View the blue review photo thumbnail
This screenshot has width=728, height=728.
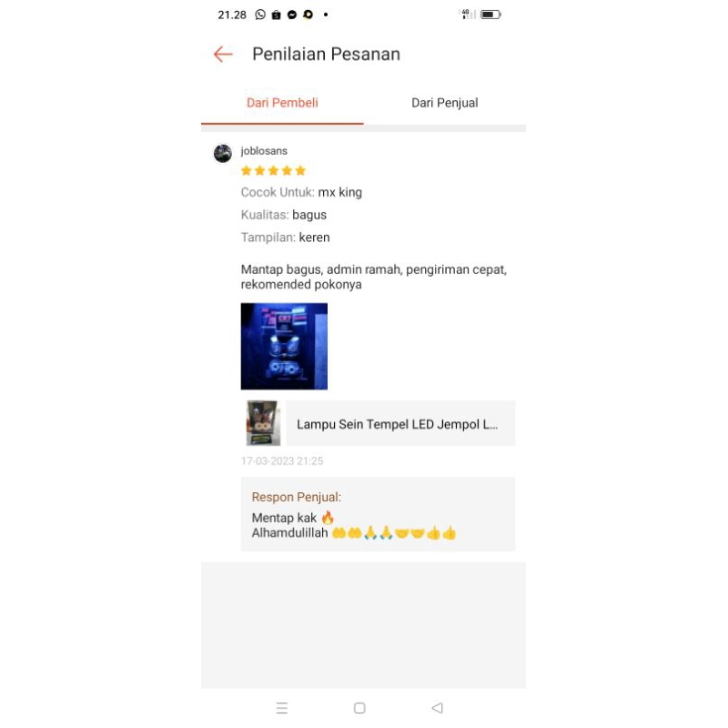284,347
